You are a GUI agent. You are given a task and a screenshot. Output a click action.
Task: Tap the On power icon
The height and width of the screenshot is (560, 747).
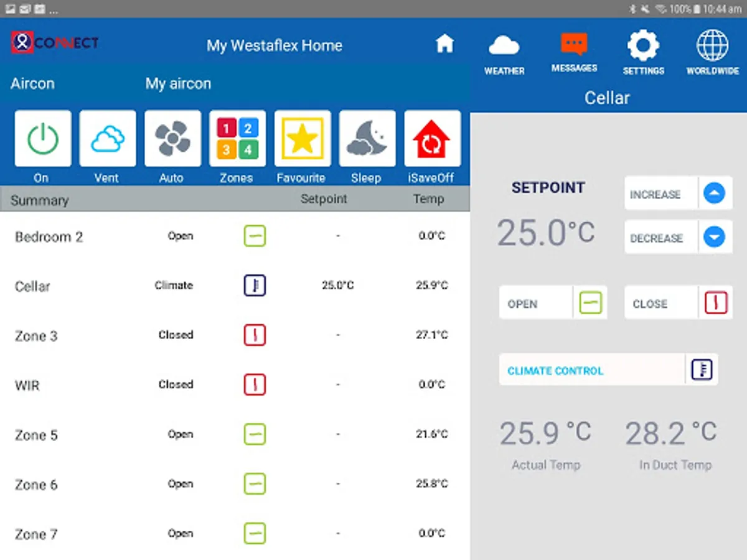[x=43, y=138]
